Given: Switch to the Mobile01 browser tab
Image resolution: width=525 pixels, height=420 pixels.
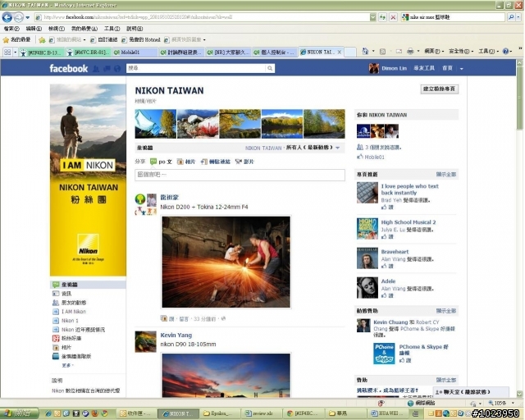Looking at the screenshot, I should click(135, 52).
